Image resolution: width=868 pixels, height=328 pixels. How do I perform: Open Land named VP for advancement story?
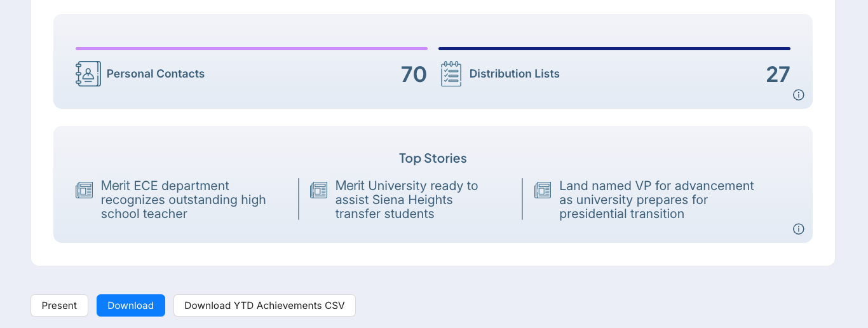point(656,200)
